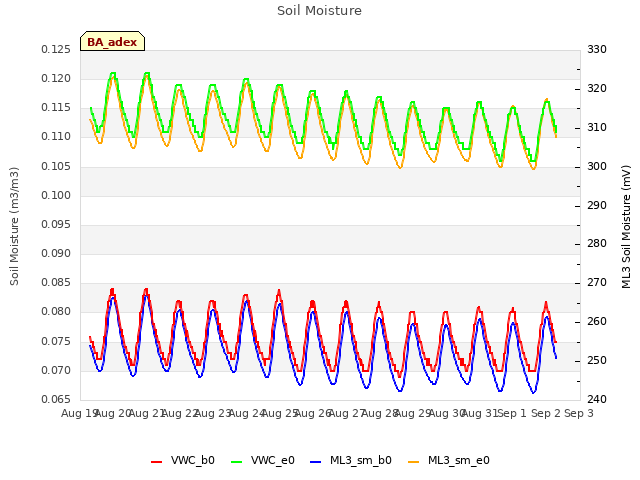Viewport: 640px width, 480px height.
Task: Click the Soil Moisture chart title
Action: [319, 11]
